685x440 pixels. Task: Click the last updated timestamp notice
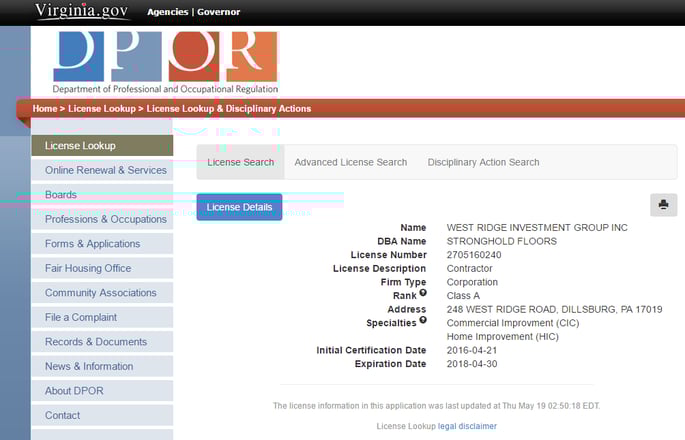click(x=436, y=406)
